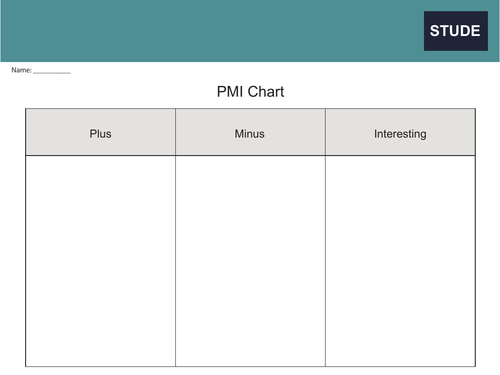Click the PMI Chart title
This screenshot has height=375, width=500.
pyautogui.click(x=250, y=92)
